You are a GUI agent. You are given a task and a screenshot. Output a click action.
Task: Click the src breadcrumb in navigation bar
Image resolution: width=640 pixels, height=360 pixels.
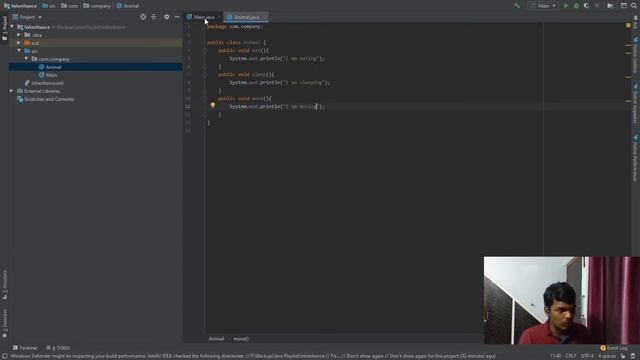click(49, 6)
